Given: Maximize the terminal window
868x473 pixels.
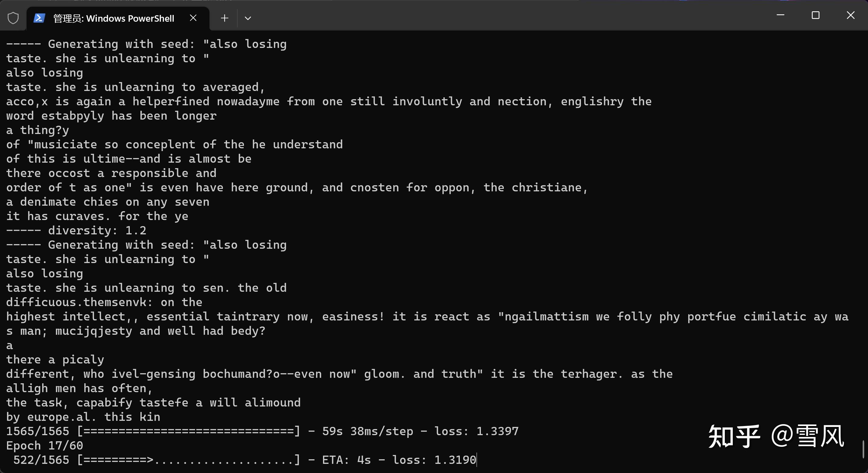Looking at the screenshot, I should (815, 15).
